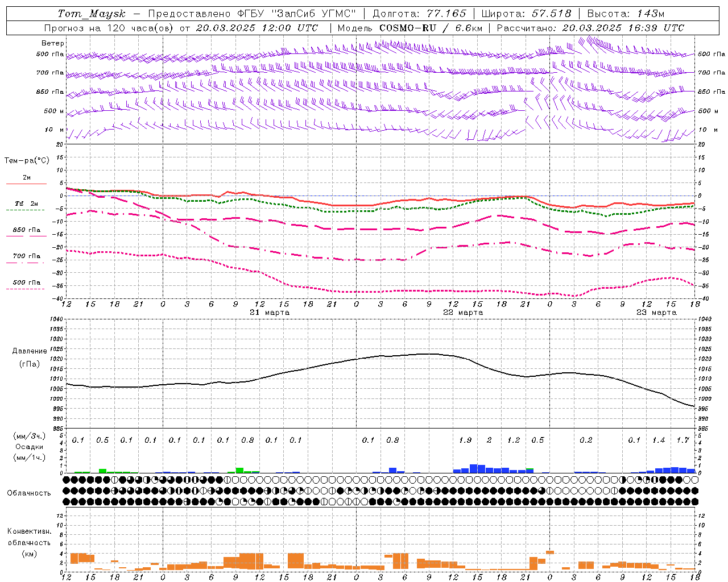This screenshot has width=728, height=582.
Task: Click the elevation text Высота: 143м
Action: (626, 14)
